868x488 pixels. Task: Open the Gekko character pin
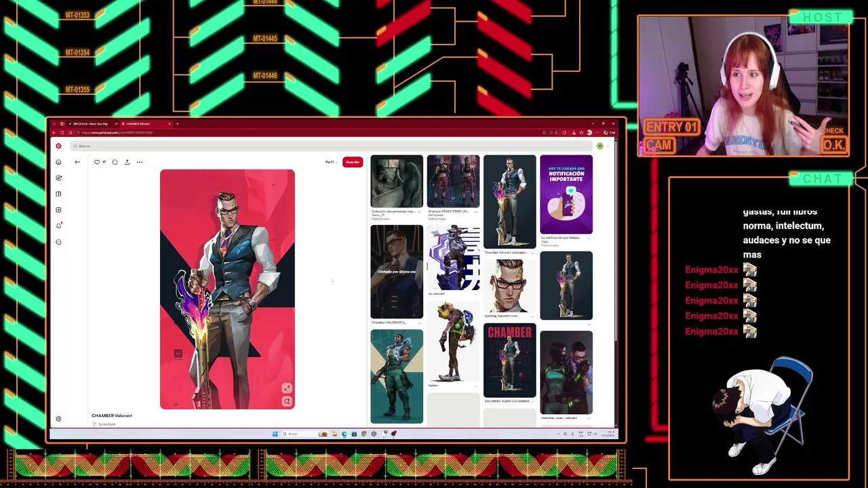pos(453,342)
